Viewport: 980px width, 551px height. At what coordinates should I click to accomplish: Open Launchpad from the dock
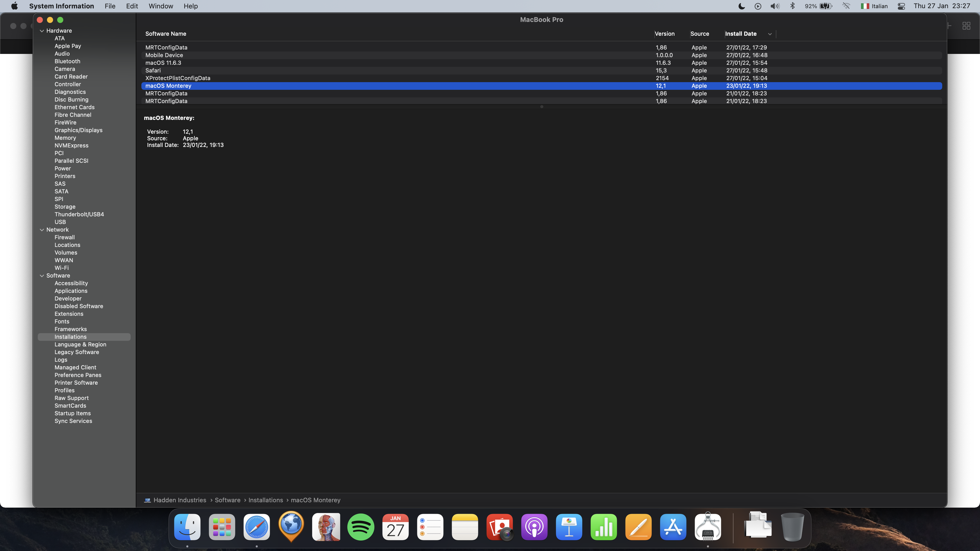click(x=222, y=527)
